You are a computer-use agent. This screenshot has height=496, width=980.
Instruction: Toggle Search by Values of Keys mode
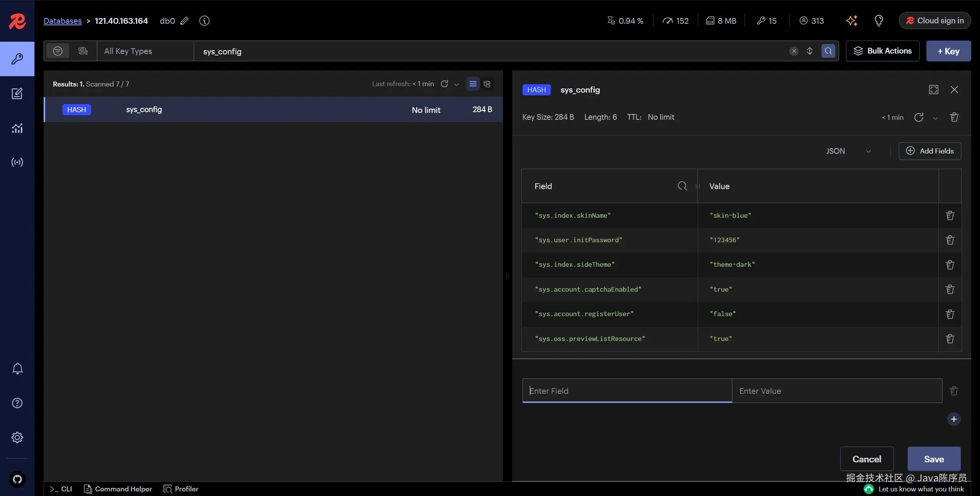83,51
